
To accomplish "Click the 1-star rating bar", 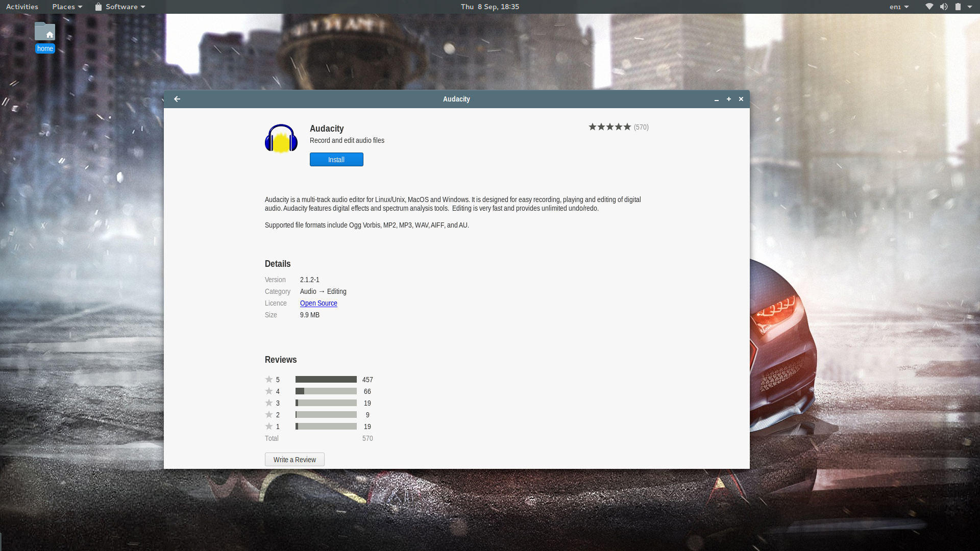I will click(x=326, y=427).
